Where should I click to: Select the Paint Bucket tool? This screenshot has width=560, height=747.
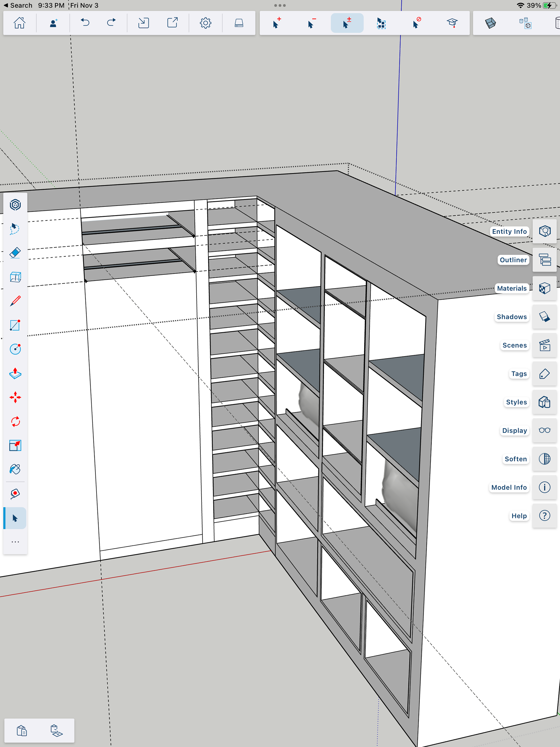(x=15, y=469)
